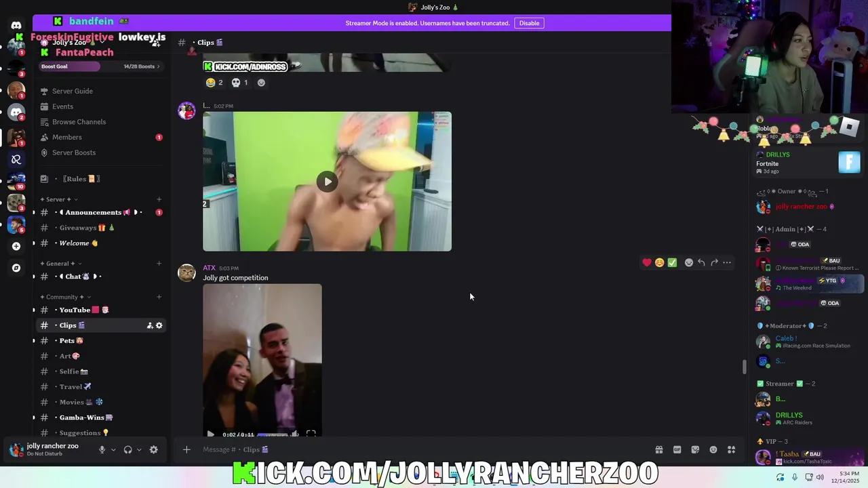Image resolution: width=868 pixels, height=488 pixels.
Task: Open more options for ATX message
Action: coord(727,262)
